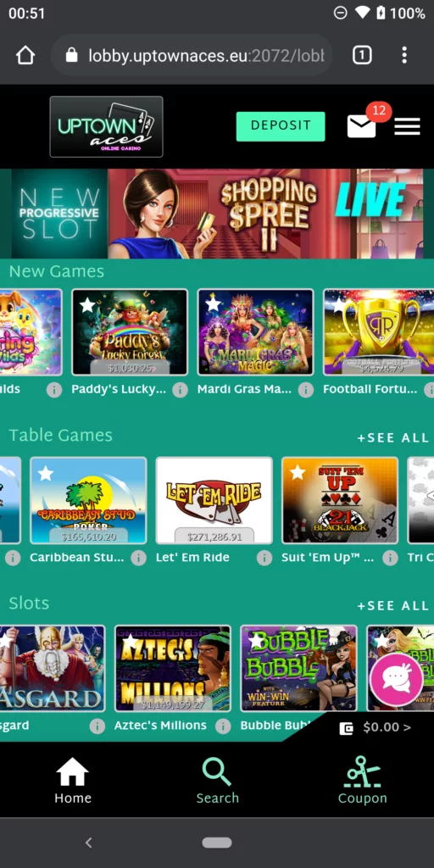The width and height of the screenshot is (434, 868).
Task: Switch to the Coupon tab
Action: 363,781
